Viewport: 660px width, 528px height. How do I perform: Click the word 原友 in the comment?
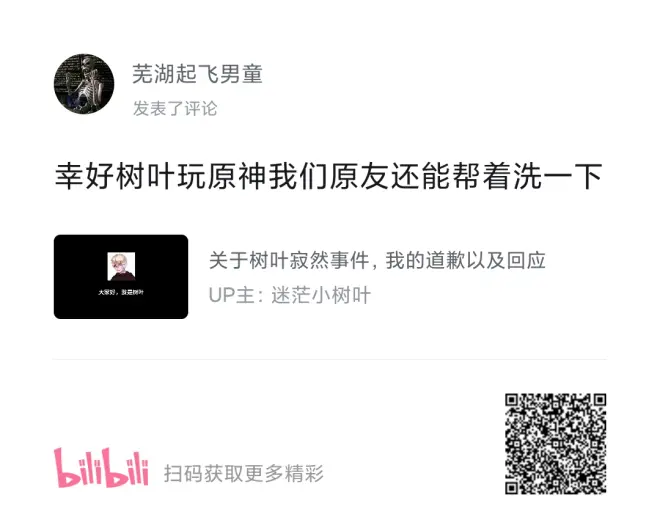pyautogui.click(x=359, y=176)
